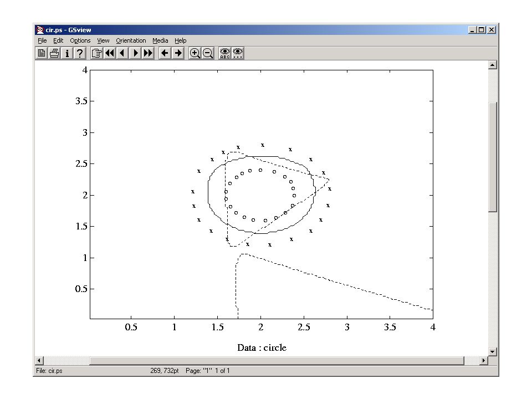Open the Help menu

click(181, 40)
